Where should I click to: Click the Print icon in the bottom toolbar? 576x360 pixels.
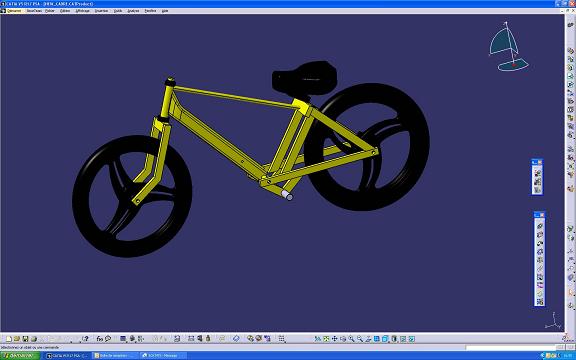point(33,339)
